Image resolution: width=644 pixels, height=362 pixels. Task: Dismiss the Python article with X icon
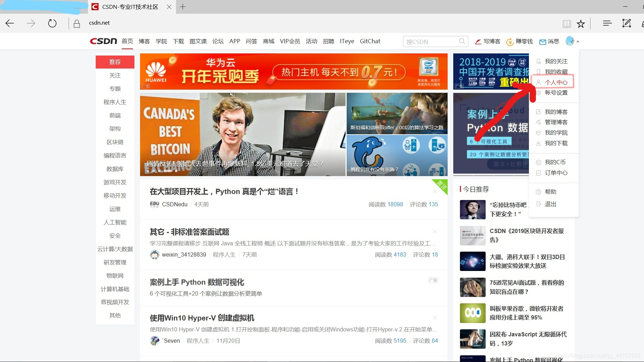[435, 191]
